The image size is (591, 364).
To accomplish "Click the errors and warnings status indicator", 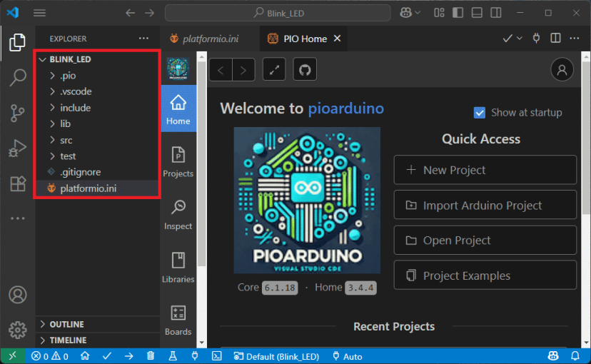I will pyautogui.click(x=50, y=356).
